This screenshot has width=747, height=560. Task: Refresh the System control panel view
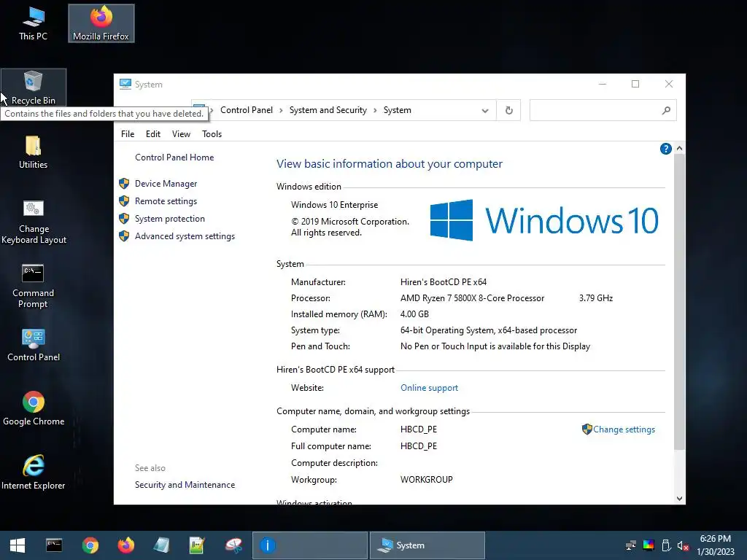(x=508, y=111)
